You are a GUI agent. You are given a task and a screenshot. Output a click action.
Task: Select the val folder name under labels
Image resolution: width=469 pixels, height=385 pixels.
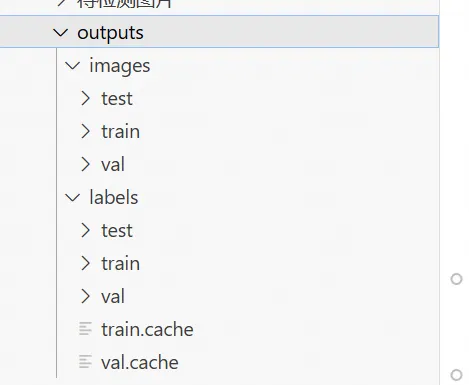point(113,296)
